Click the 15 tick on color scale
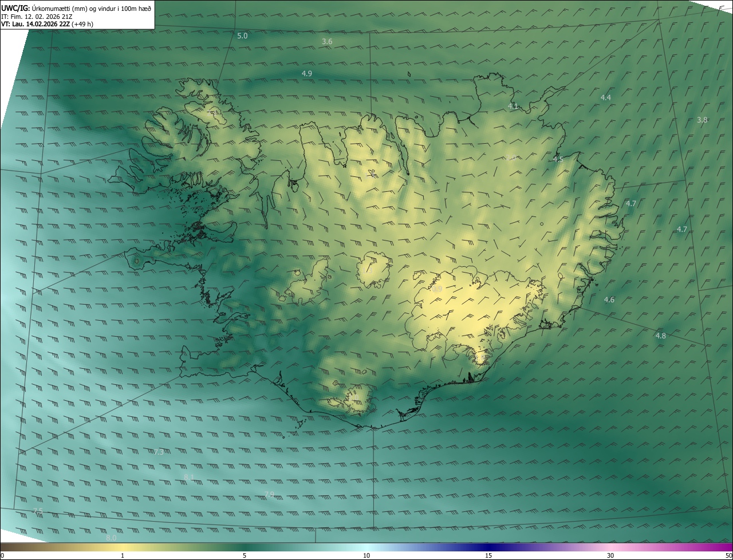The height and width of the screenshot is (560, 733). [x=488, y=556]
